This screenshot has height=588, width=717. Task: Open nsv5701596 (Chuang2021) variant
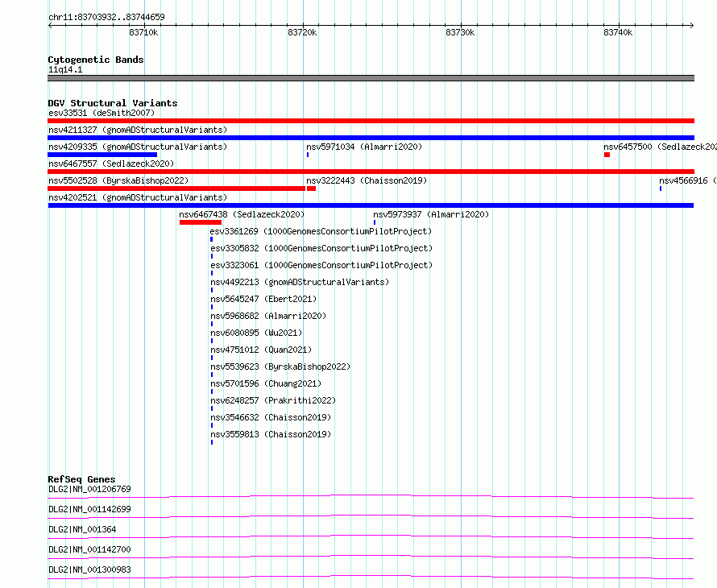point(266,383)
